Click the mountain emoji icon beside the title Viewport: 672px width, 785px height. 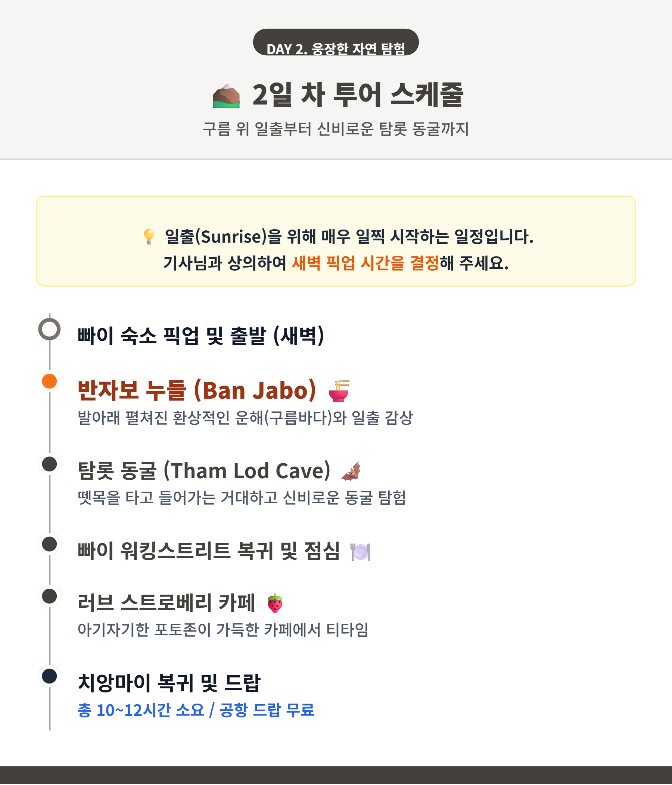pyautogui.click(x=226, y=96)
